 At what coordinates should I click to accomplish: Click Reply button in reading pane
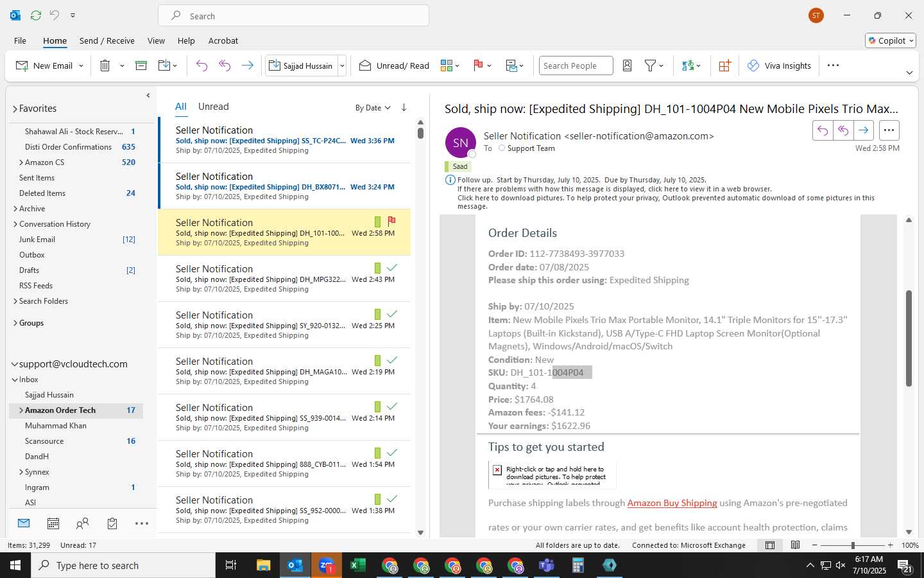(x=823, y=130)
